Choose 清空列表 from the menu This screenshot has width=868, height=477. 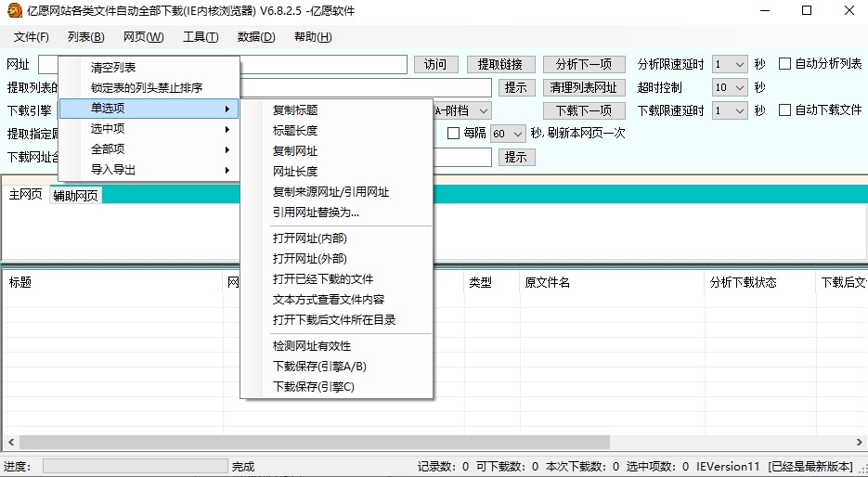coord(149,68)
